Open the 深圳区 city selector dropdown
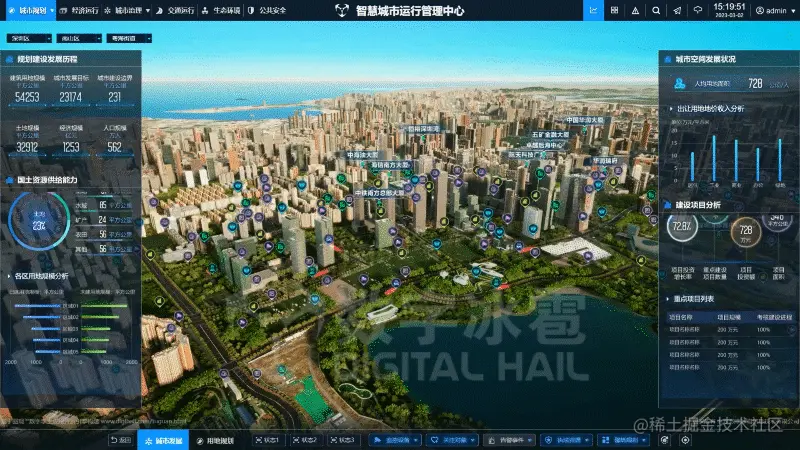 tap(29, 38)
